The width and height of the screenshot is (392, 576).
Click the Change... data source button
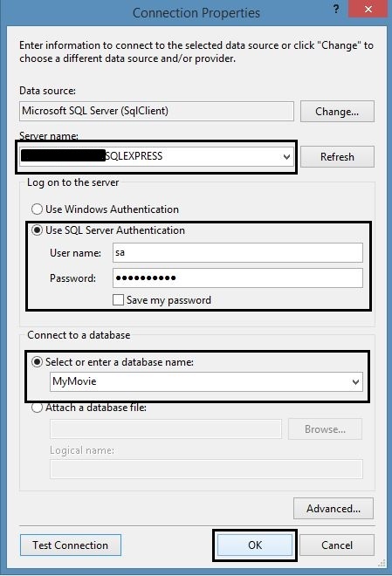337,112
